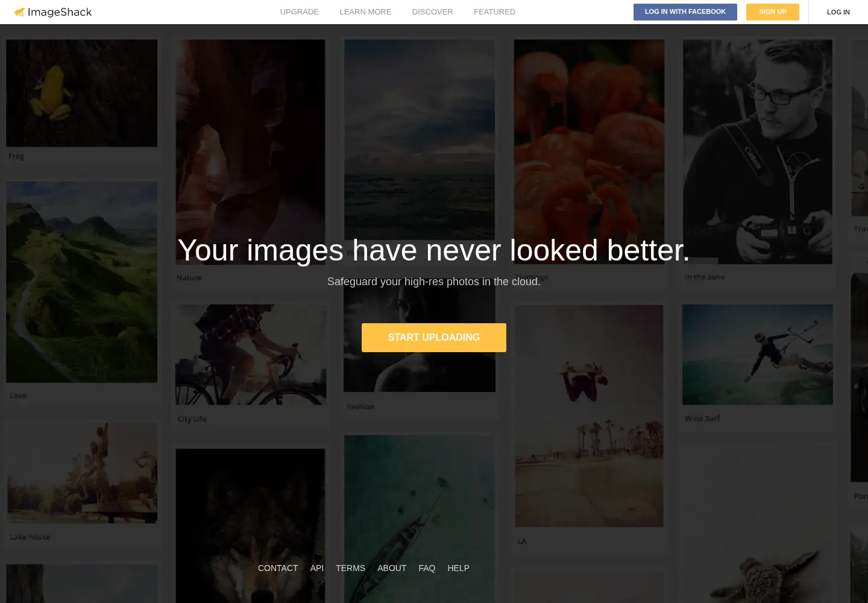
Task: Open the Learn More page
Action: [365, 12]
